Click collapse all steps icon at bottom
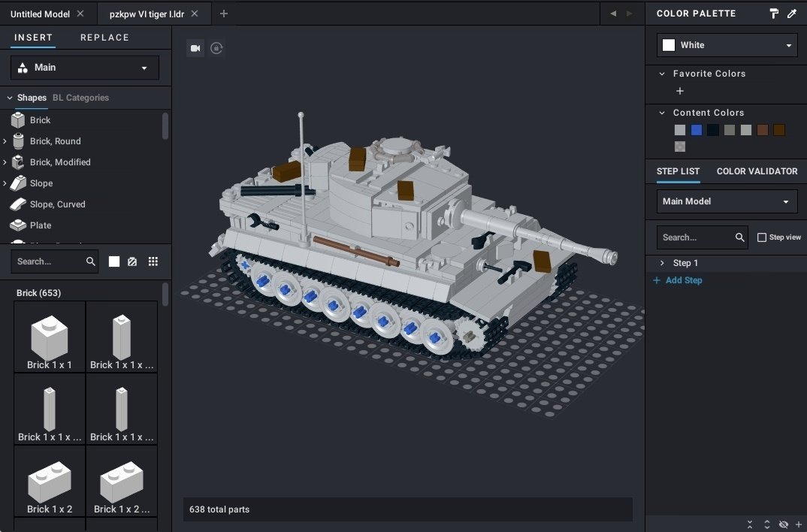The height and width of the screenshot is (532, 807). pos(750,524)
